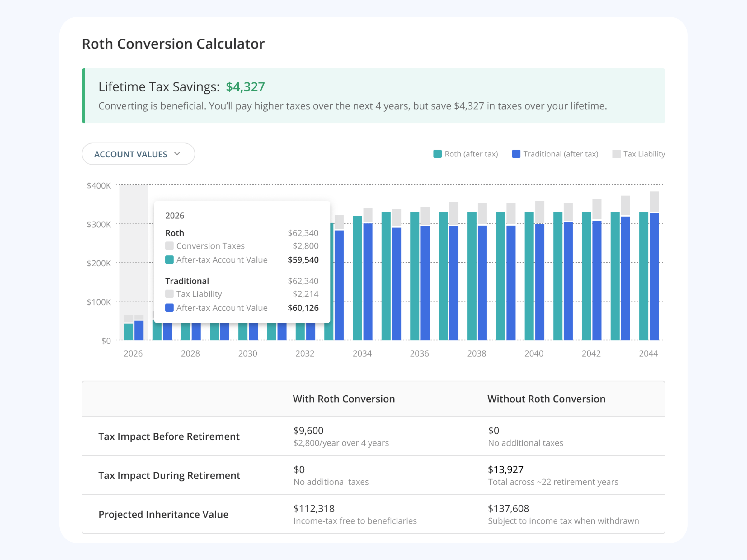Click the blue swatch beside After-tax Account Value
This screenshot has height=560, width=747.
[170, 307]
